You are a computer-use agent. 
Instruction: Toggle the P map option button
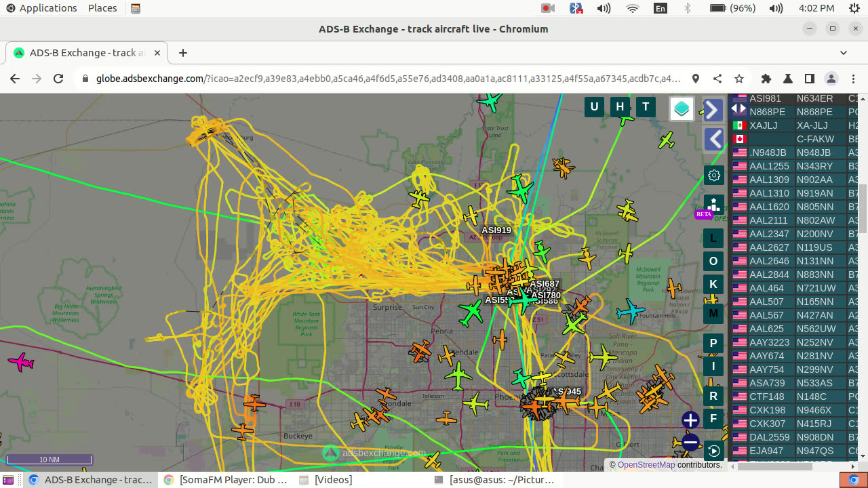(x=713, y=344)
